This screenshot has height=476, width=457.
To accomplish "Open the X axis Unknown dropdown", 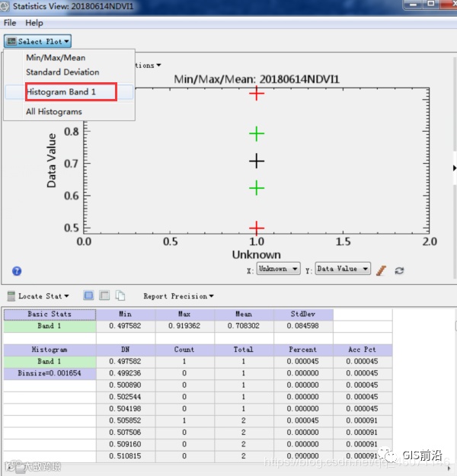I will tap(279, 269).
